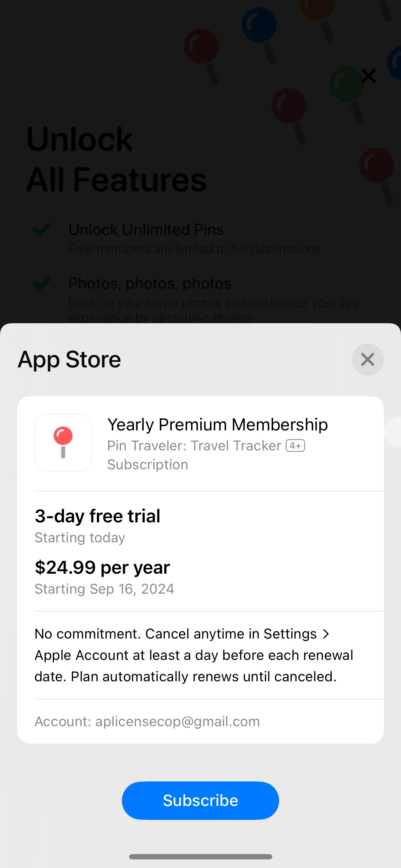Viewport: 401px width, 868px height.
Task: Tap the home indicator bar
Action: coord(200,857)
